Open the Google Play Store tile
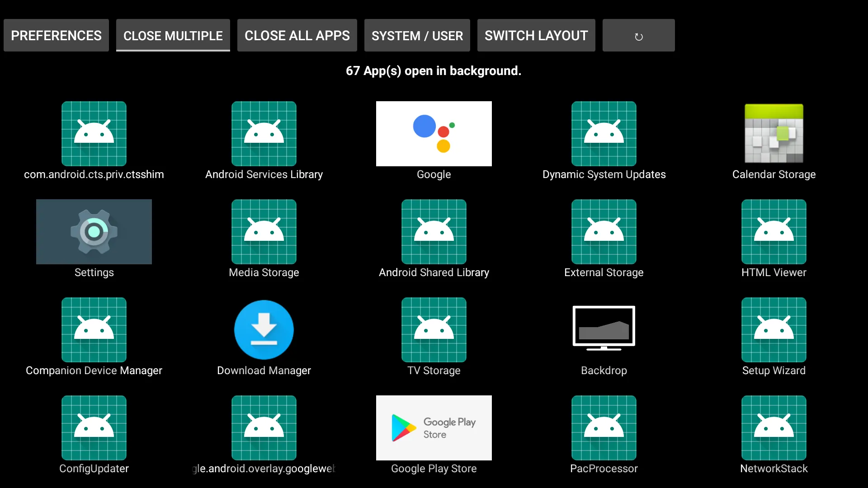 point(434,428)
